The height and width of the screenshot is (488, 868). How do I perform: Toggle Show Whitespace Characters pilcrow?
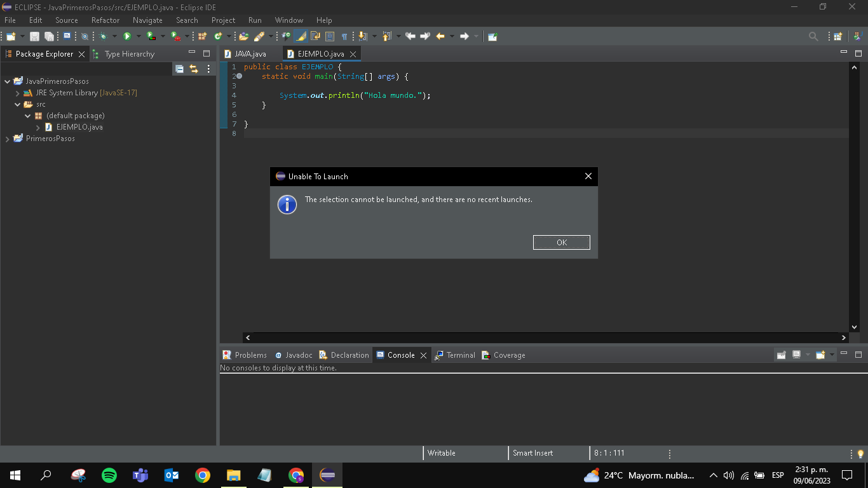click(x=344, y=36)
